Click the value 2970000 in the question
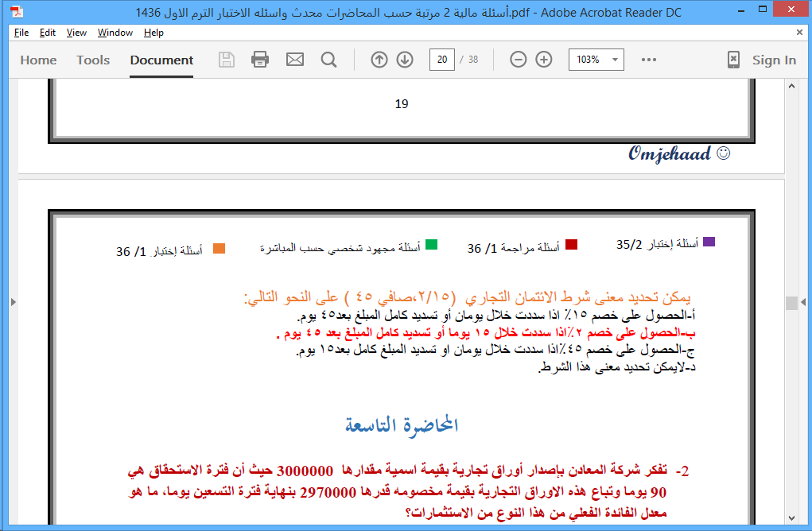Image resolution: width=812 pixels, height=531 pixels. click(328, 492)
